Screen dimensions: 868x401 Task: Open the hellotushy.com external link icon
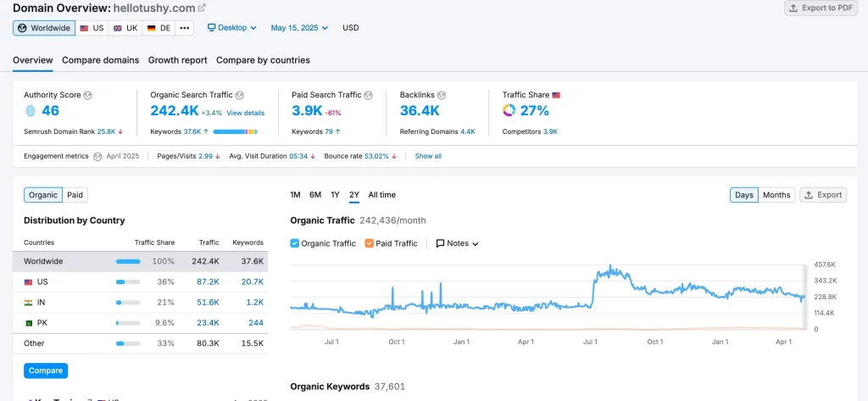click(202, 8)
